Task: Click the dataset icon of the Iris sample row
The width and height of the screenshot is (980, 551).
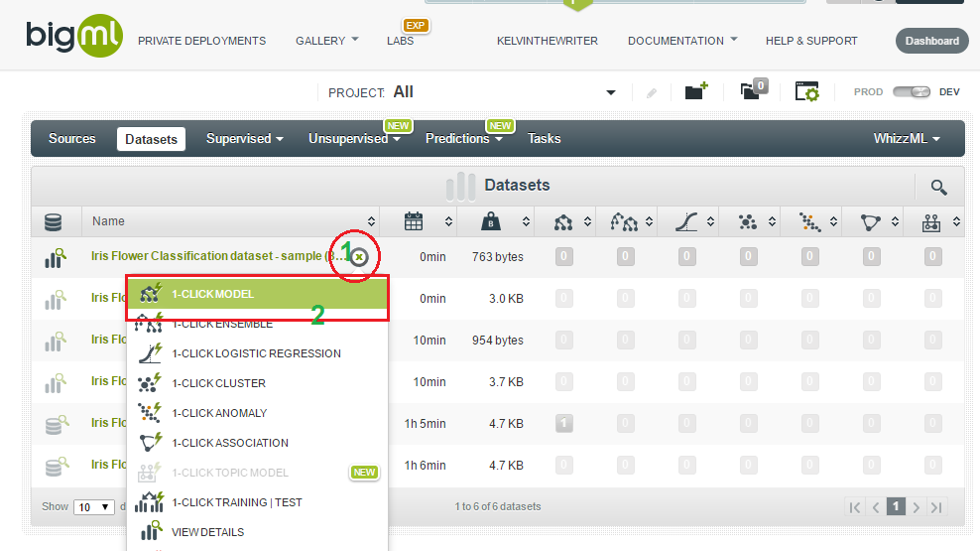Action: [56, 258]
